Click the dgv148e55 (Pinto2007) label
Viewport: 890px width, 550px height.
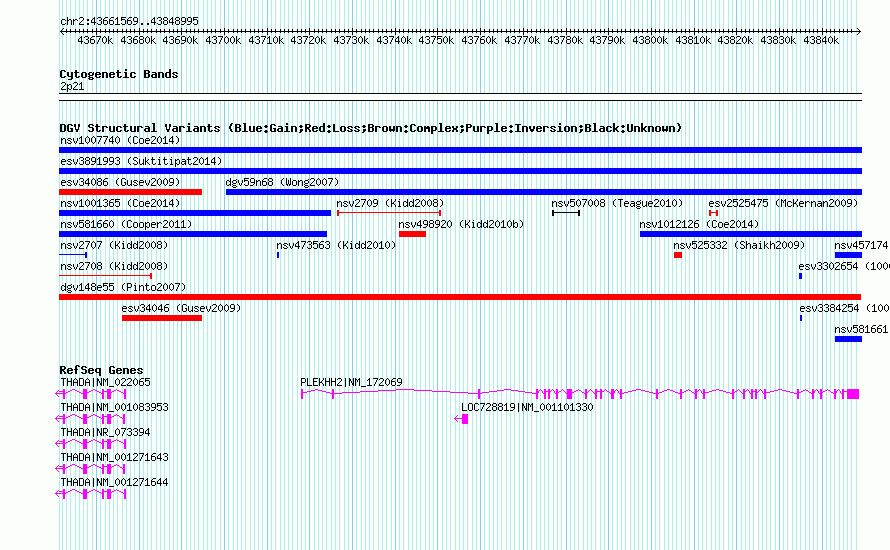coord(123,287)
